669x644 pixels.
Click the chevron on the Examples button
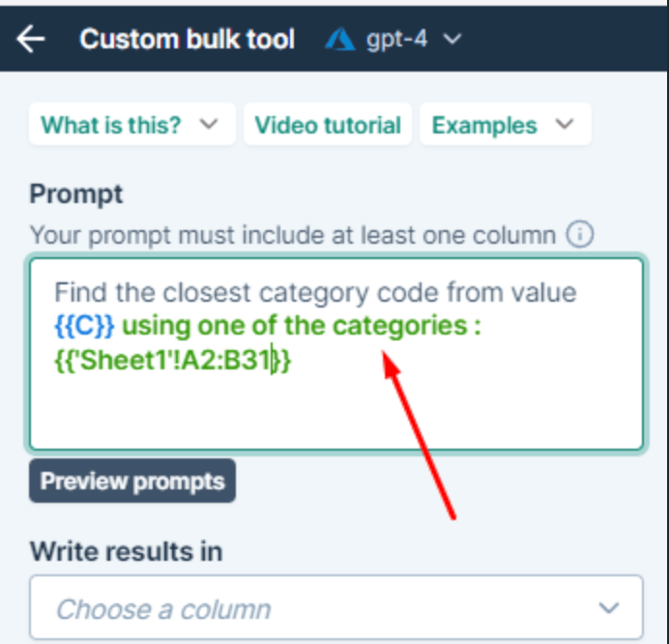coord(565,125)
